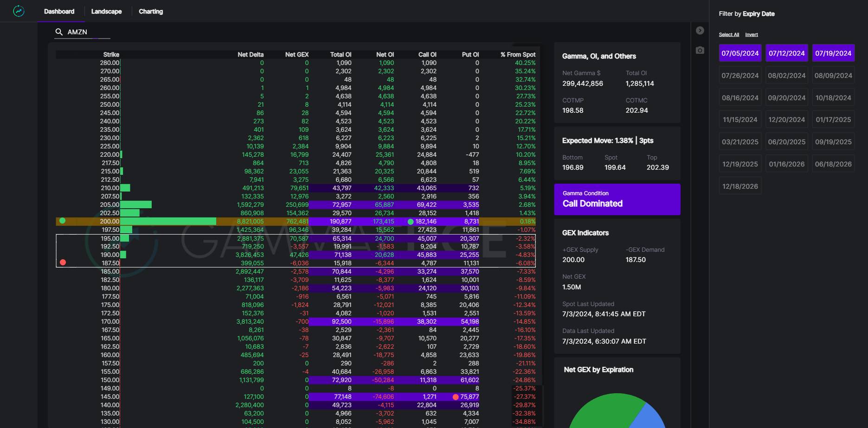The height and width of the screenshot is (428, 868).
Task: Click the 200.00 strike delta bar
Action: click(x=168, y=221)
